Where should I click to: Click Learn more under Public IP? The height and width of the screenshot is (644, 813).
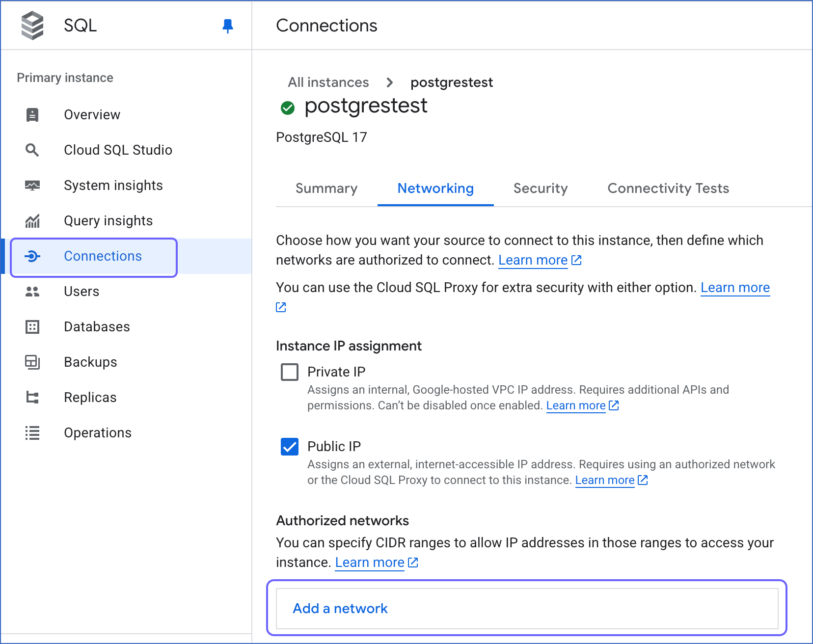click(x=604, y=480)
